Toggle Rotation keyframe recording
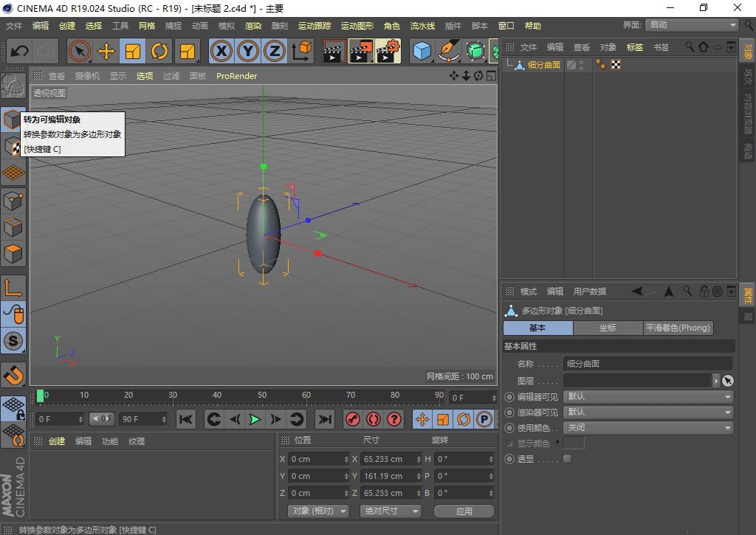The image size is (756, 535). click(x=464, y=419)
